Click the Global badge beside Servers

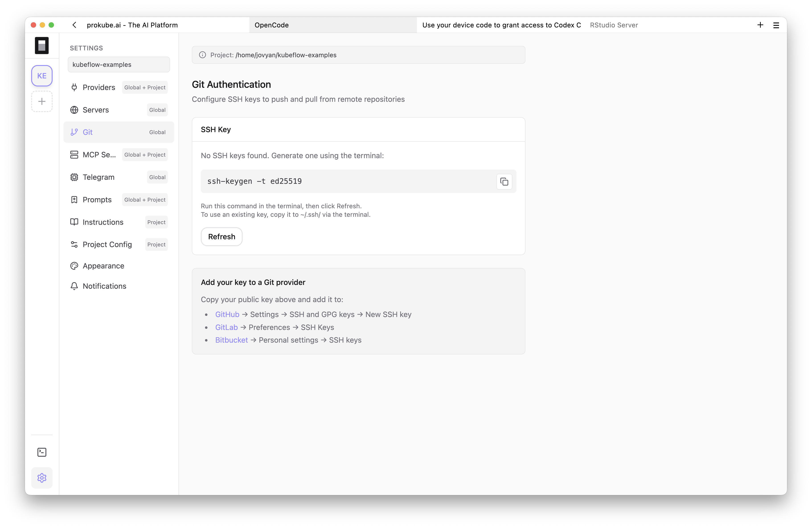click(157, 110)
